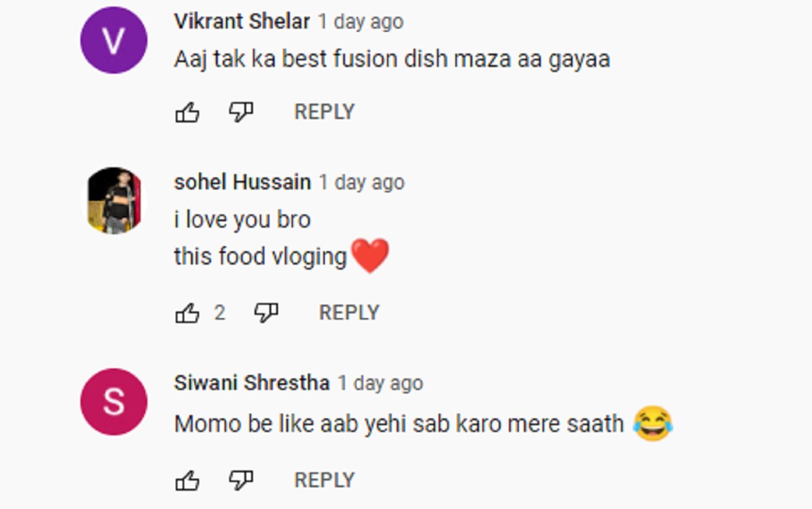Open sohel Hussain's profile photo
The width and height of the screenshot is (812, 509).
click(x=114, y=201)
